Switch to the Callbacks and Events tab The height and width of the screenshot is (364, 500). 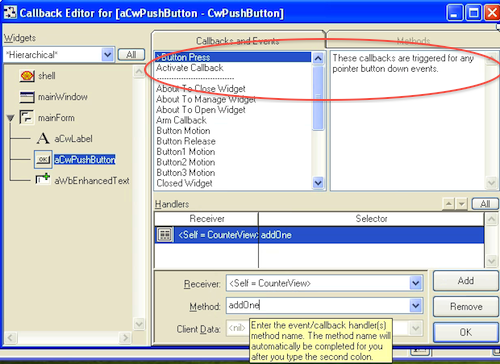(238, 41)
